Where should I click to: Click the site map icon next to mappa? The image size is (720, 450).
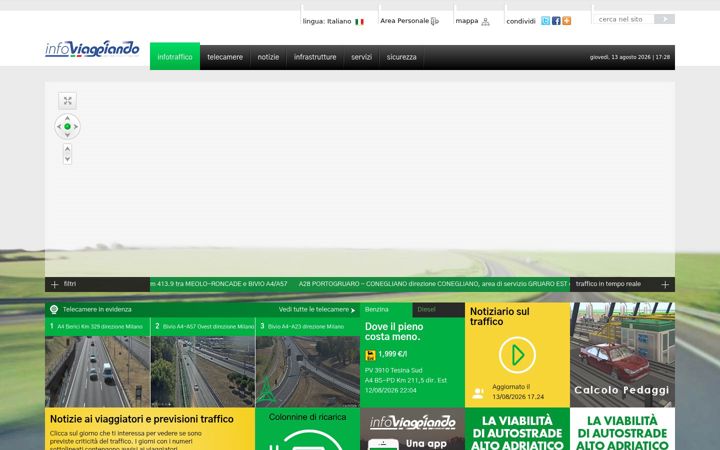point(485,22)
